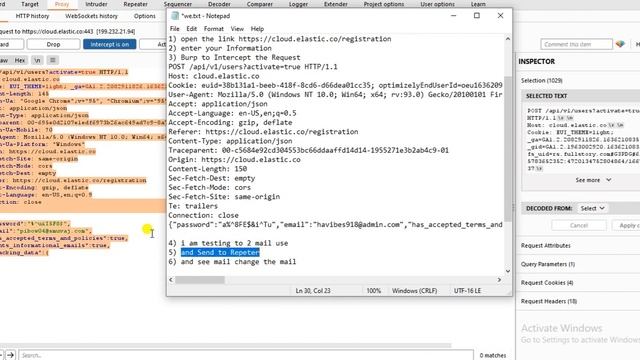The image size is (640, 360).
Task: Switch to the Logger tab
Action: point(298,4)
